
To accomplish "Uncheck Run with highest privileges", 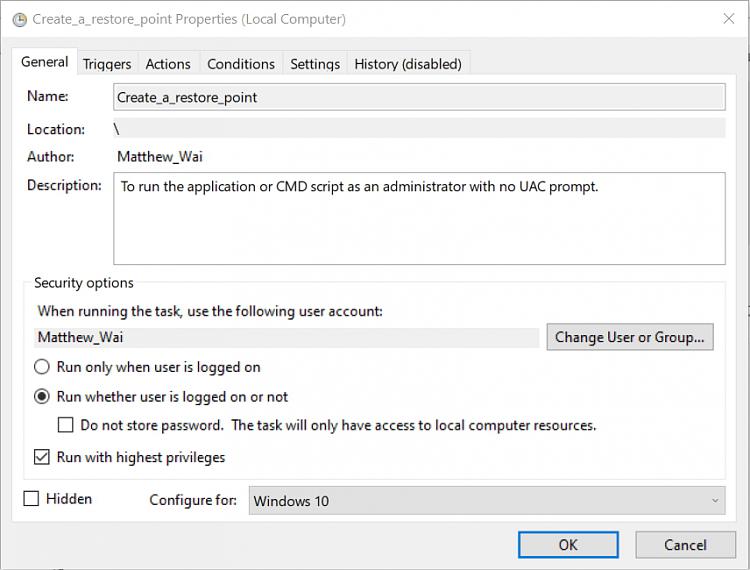I will [x=42, y=457].
